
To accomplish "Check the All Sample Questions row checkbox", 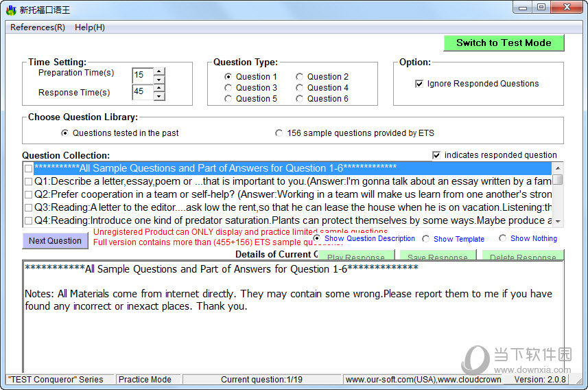I will 29,168.
